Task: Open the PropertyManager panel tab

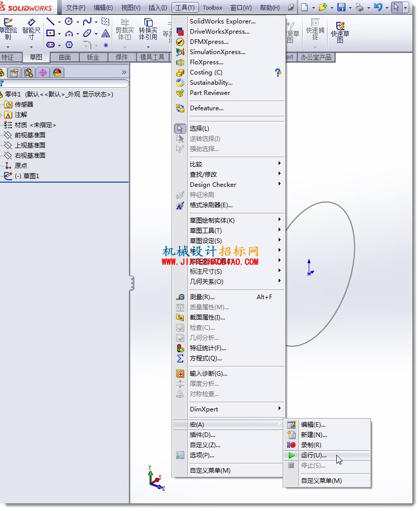Action: tap(14, 72)
